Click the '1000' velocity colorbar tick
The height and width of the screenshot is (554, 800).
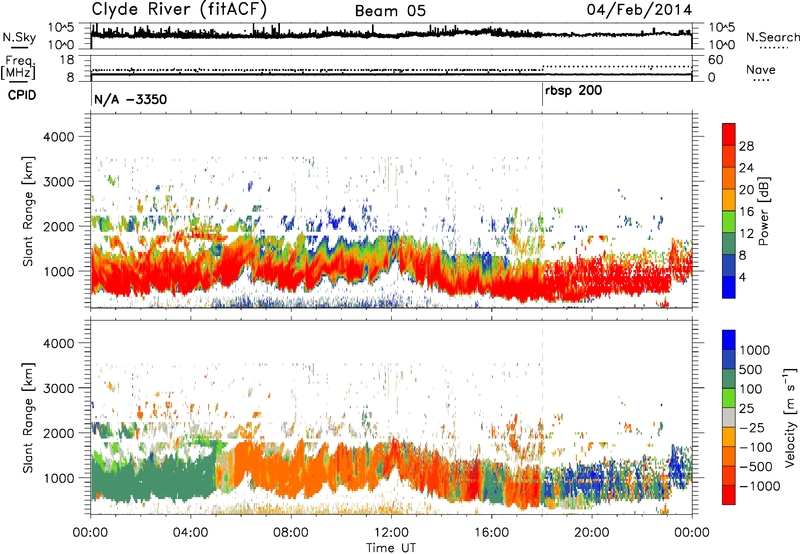(755, 350)
